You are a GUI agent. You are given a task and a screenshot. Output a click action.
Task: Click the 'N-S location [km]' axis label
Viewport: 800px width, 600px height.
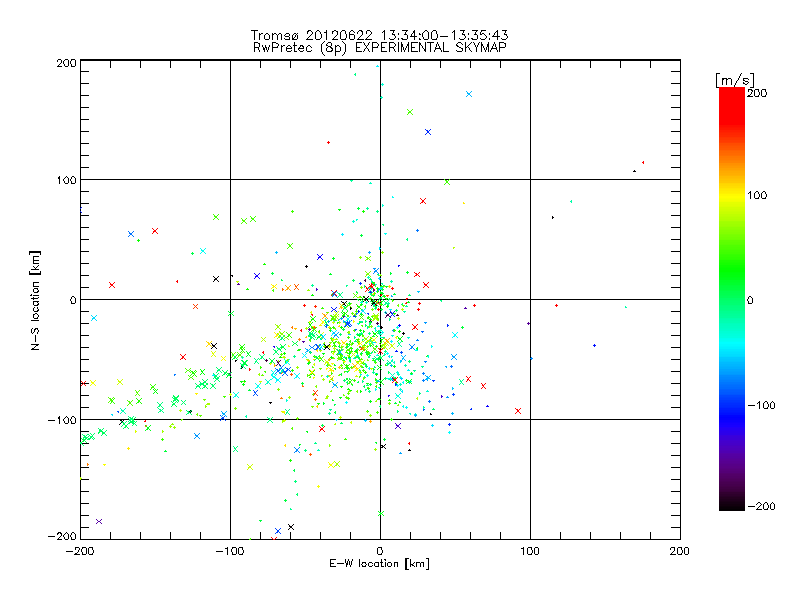click(x=35, y=301)
